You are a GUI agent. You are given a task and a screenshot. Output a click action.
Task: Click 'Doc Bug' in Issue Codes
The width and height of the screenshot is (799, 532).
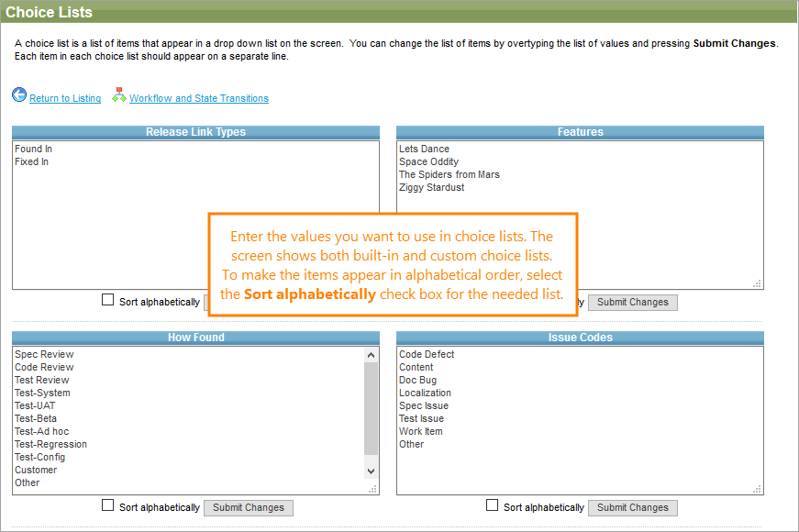pyautogui.click(x=417, y=380)
